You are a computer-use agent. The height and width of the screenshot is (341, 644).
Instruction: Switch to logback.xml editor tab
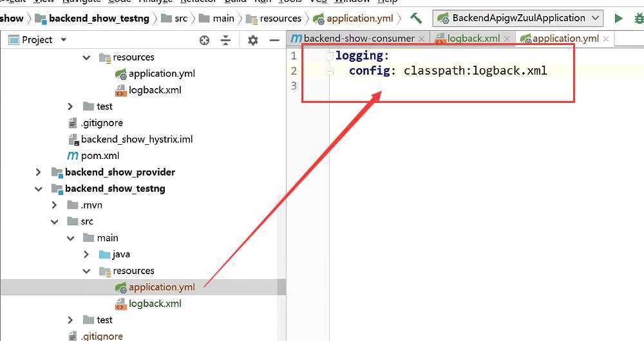coord(473,39)
